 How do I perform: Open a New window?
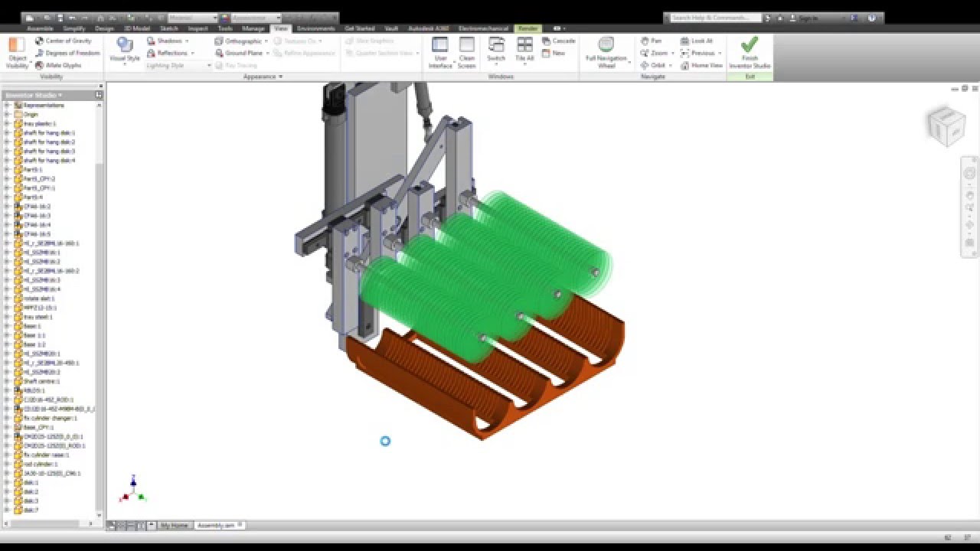coord(554,53)
